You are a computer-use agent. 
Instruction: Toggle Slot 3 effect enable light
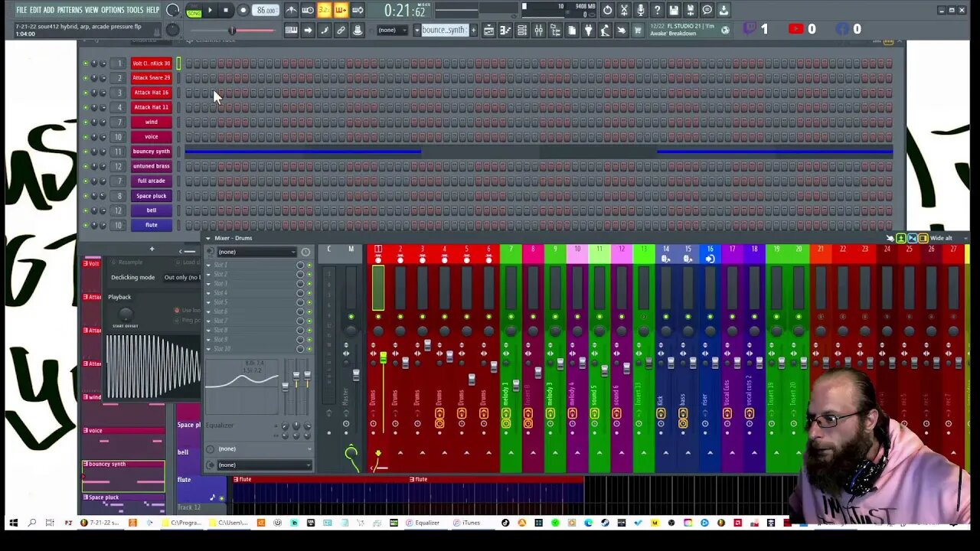click(309, 284)
